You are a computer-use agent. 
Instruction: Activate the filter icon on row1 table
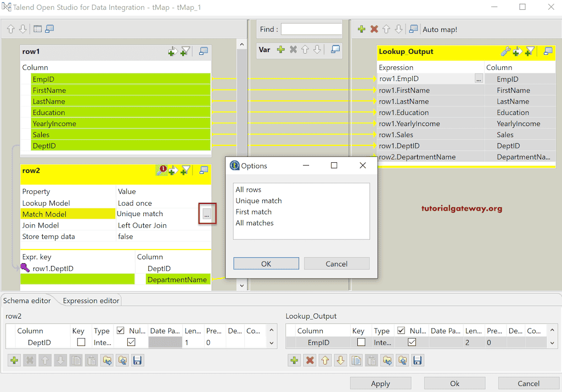pos(186,52)
